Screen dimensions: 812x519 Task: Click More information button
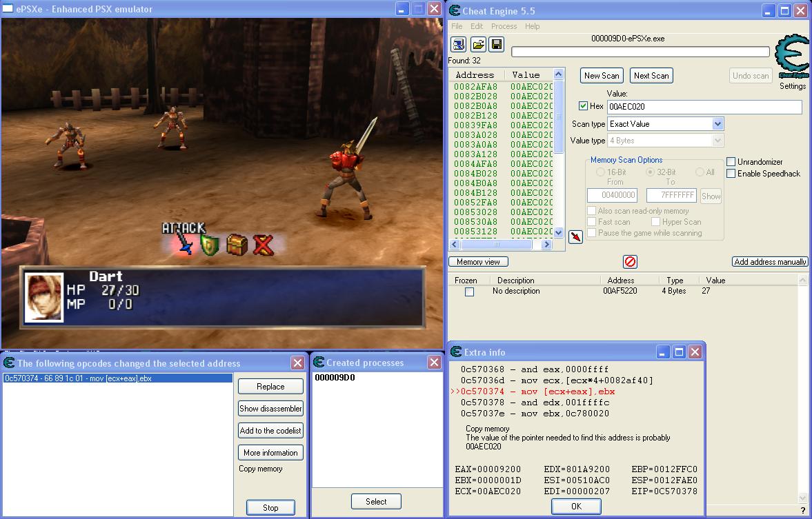[x=270, y=453]
